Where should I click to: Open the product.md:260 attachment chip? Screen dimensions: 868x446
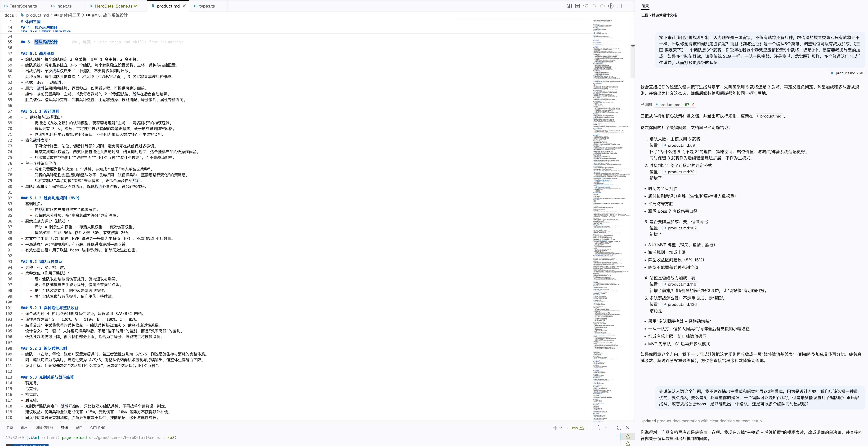tap(846, 73)
